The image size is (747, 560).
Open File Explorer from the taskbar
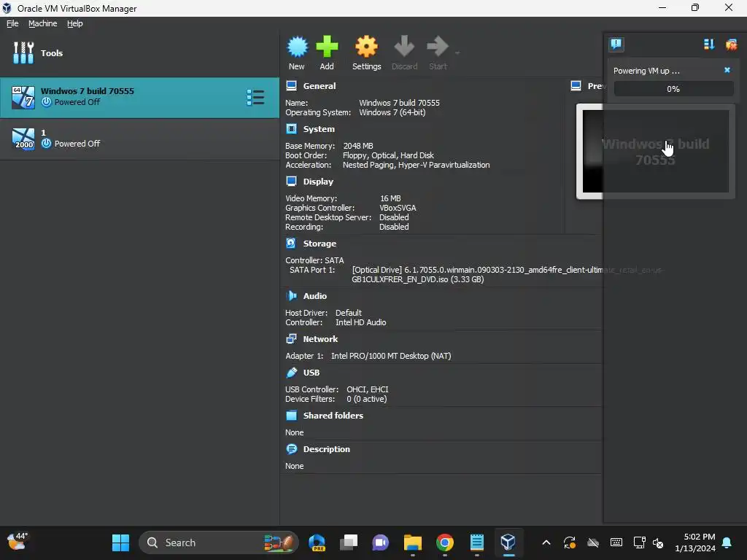(x=413, y=542)
